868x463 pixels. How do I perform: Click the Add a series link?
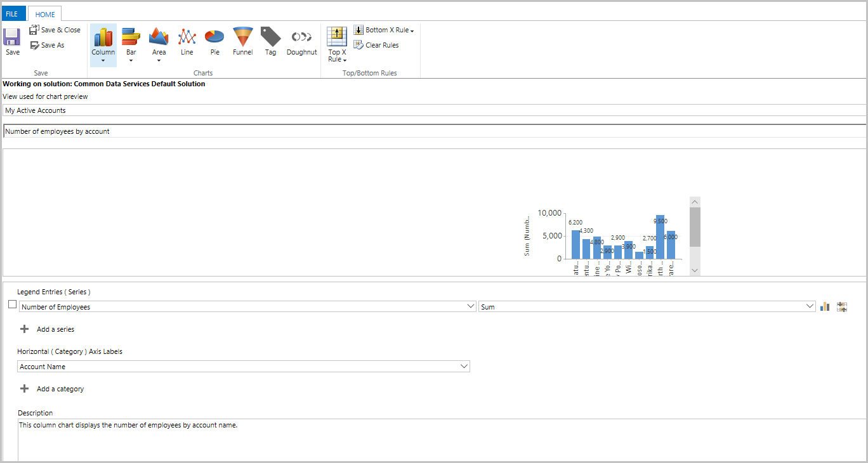(x=57, y=329)
